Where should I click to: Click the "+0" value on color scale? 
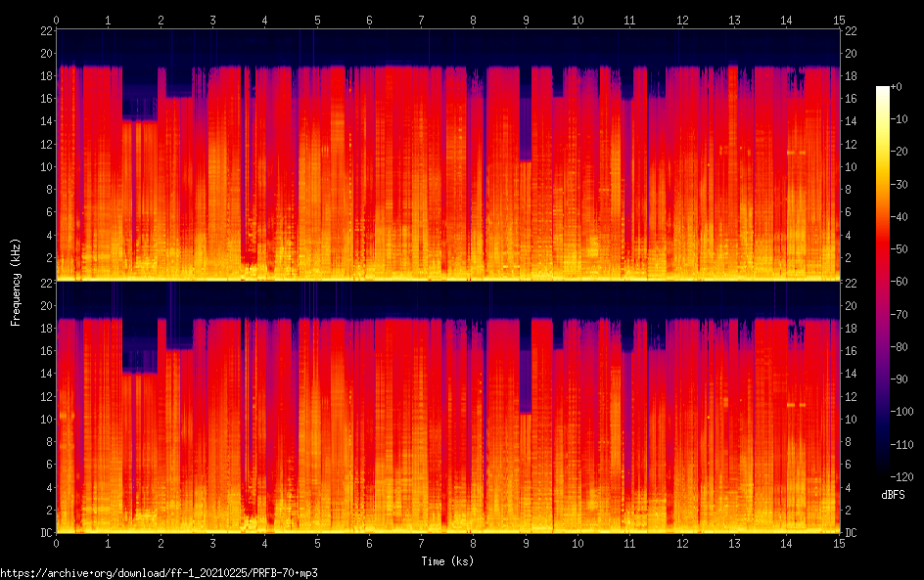pos(896,86)
